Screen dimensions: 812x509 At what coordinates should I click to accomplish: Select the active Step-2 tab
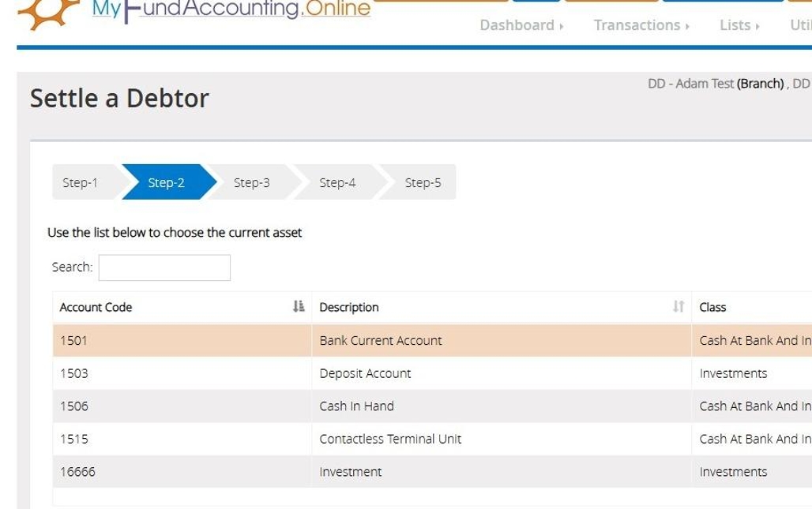tap(167, 183)
